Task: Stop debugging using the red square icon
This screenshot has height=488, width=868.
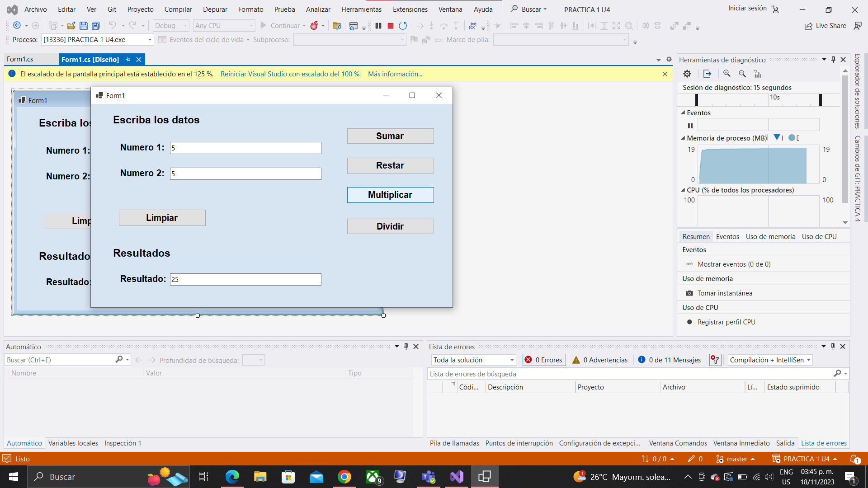Action: (390, 26)
